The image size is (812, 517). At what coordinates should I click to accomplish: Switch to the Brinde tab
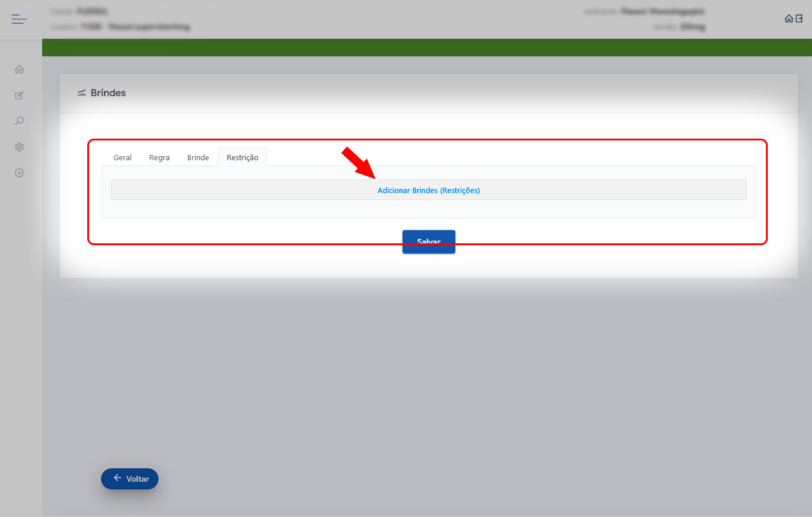(x=198, y=157)
